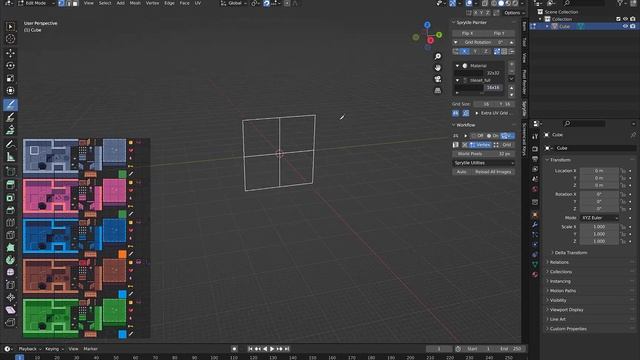
Task: Choose Grid snapping in Workflow panel
Action: (x=503, y=145)
